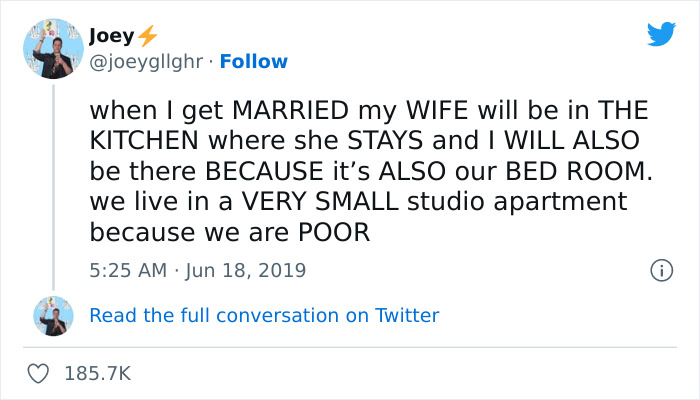The image size is (700, 400).
Task: Click the word KITCHEN in the tweet
Action: click(x=144, y=138)
